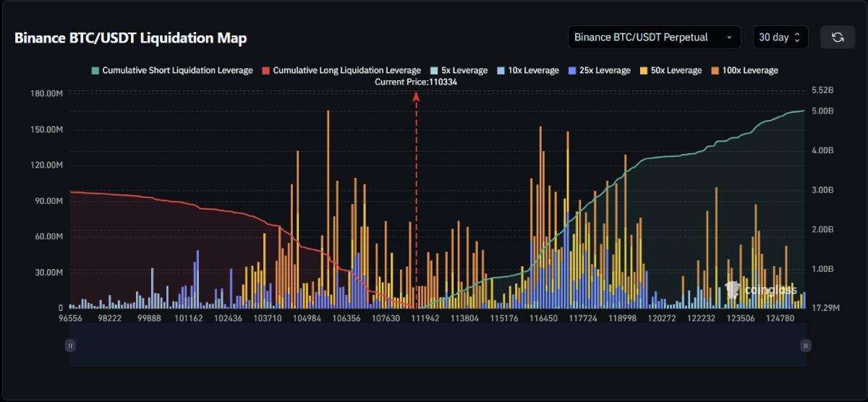Open the 30 day period selector
The image size is (868, 402).
tap(780, 37)
